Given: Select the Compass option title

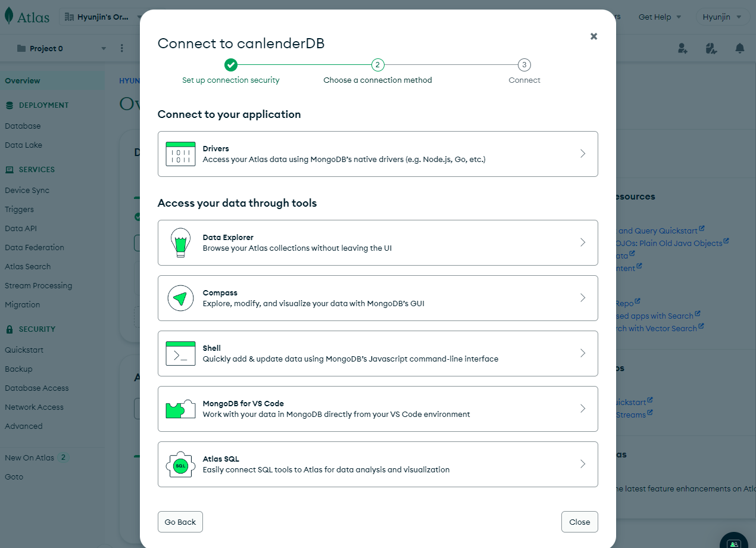Looking at the screenshot, I should click(220, 292).
